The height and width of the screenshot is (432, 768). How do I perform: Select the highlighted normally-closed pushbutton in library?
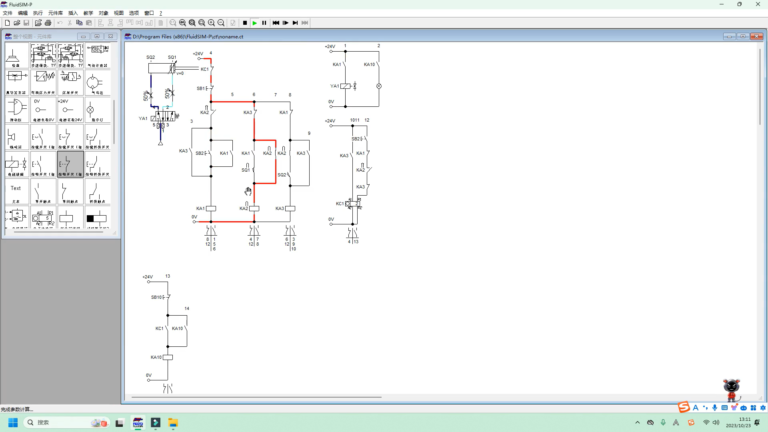click(71, 165)
